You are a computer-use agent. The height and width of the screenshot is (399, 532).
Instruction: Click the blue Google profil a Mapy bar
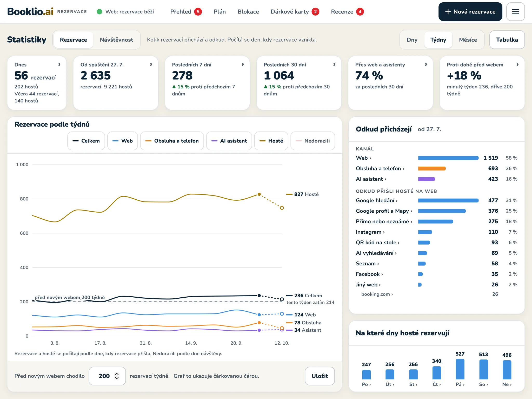click(x=442, y=211)
